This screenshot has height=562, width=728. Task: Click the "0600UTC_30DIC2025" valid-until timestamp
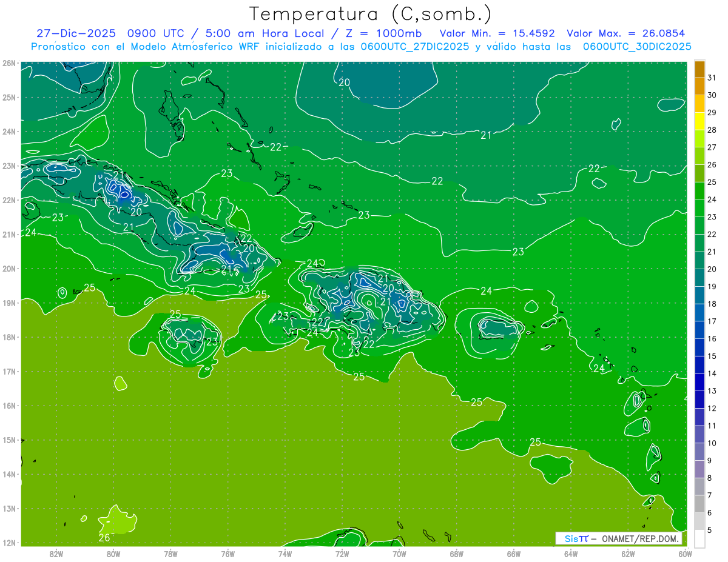(x=637, y=47)
